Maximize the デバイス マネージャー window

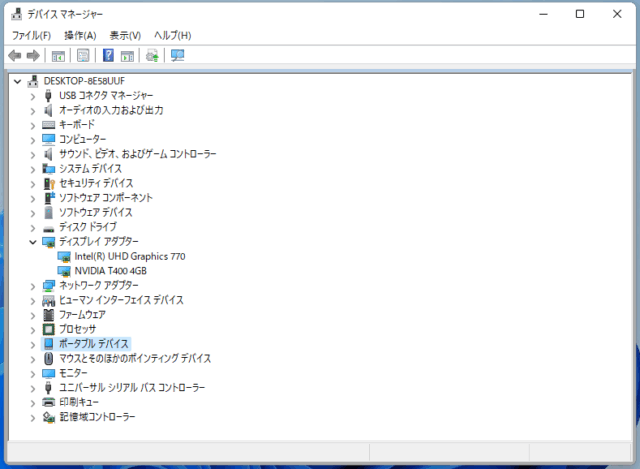pyautogui.click(x=580, y=14)
